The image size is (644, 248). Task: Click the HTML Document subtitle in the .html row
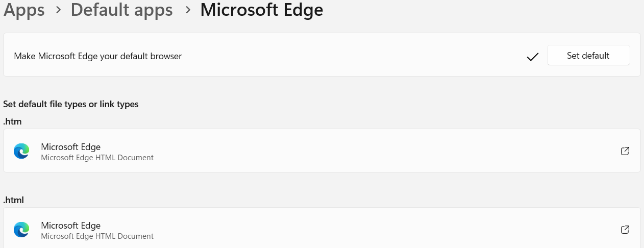click(97, 236)
